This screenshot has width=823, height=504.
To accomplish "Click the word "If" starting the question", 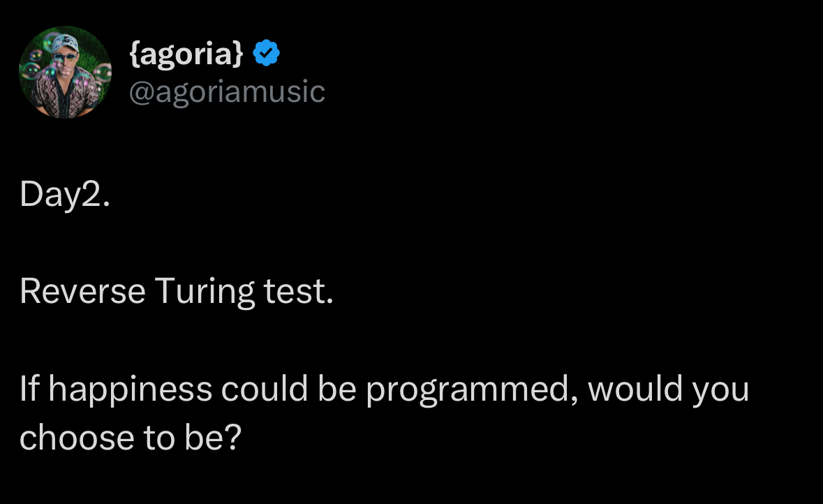I will [x=29, y=389].
